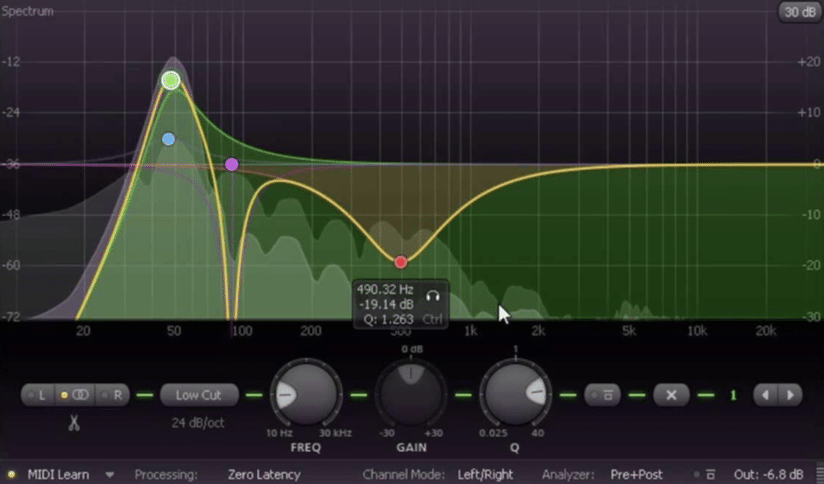Solo the band with the headphones icon
Screen dimensions: 824x484
coord(433,296)
